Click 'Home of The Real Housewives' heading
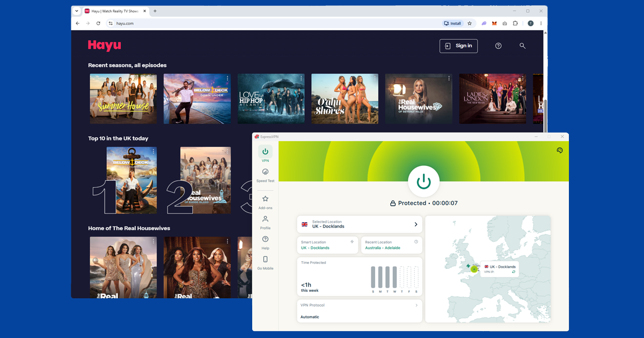This screenshot has height=338, width=644. [129, 228]
